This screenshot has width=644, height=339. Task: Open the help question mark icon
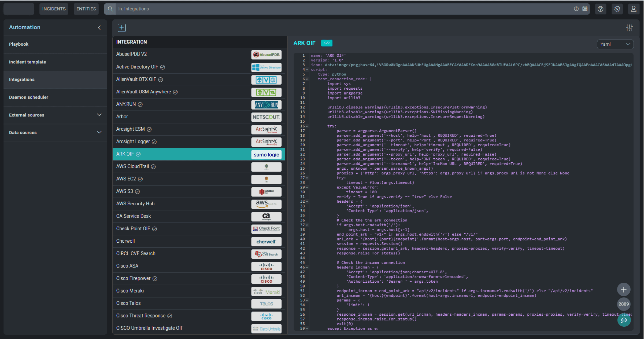pyautogui.click(x=601, y=9)
